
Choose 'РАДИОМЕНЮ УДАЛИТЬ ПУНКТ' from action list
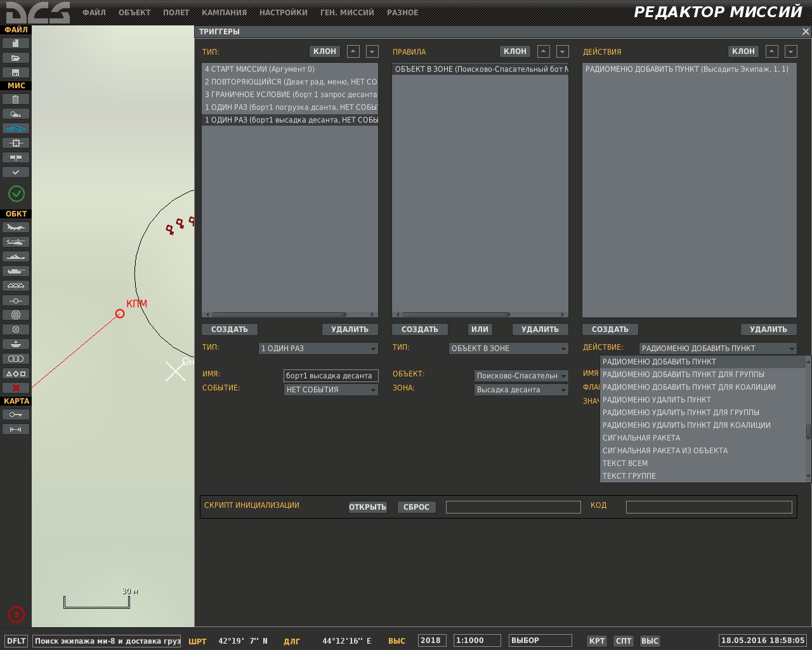click(703, 400)
